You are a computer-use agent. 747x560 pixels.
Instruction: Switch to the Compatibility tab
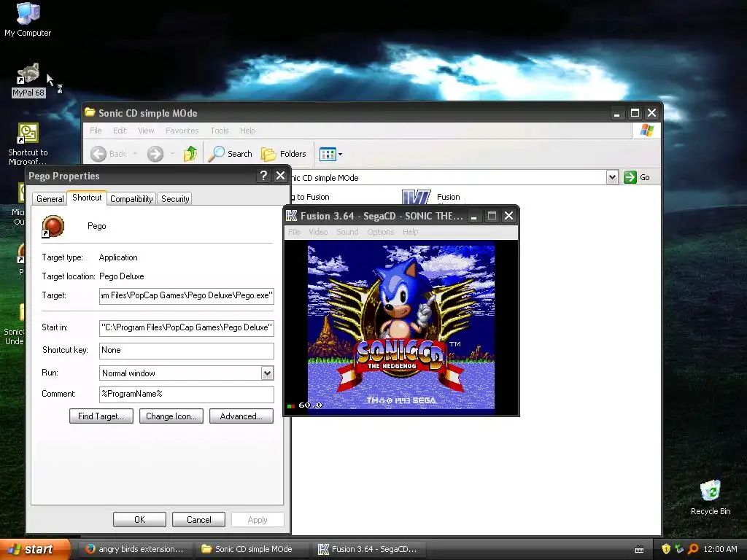click(x=131, y=199)
